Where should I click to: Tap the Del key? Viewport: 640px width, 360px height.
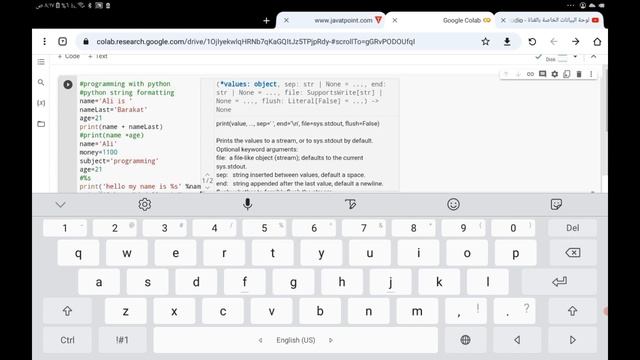tap(572, 228)
